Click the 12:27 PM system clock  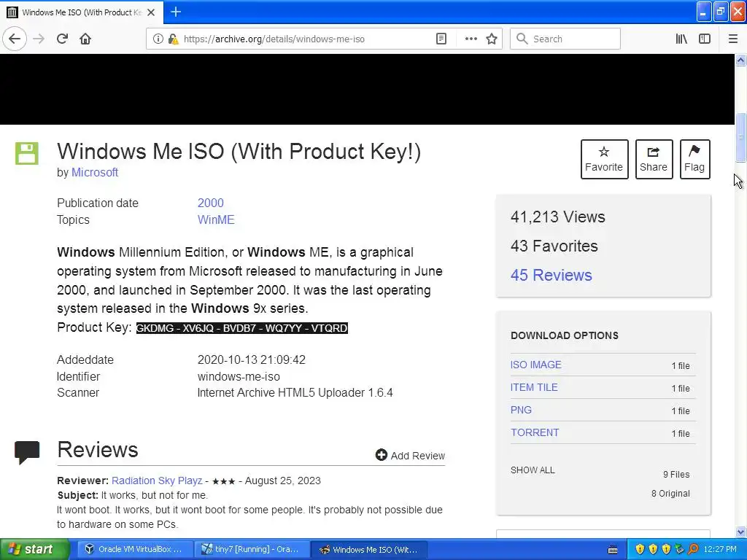point(719,549)
